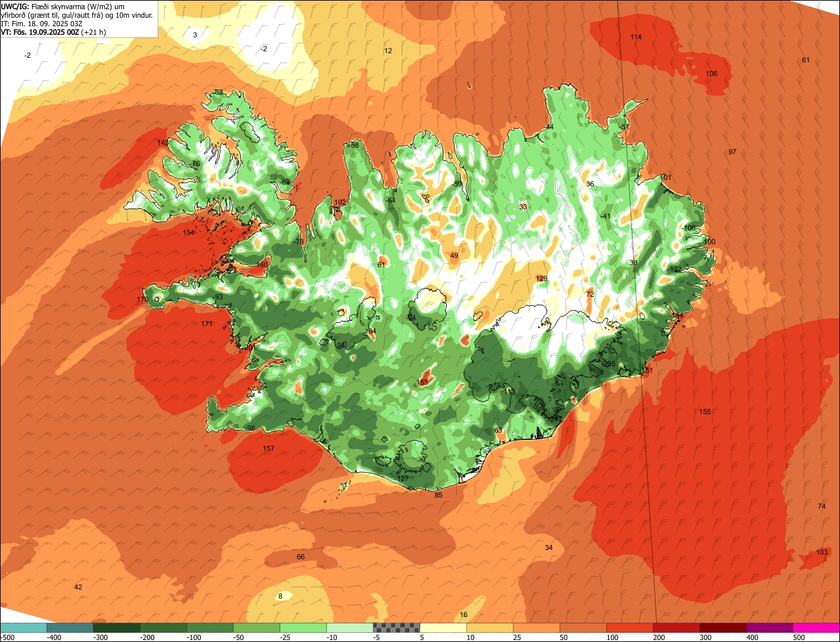The height and width of the screenshot is (642, 840).
Task: Click the map value '66' south of Iceland
Action: (301, 557)
